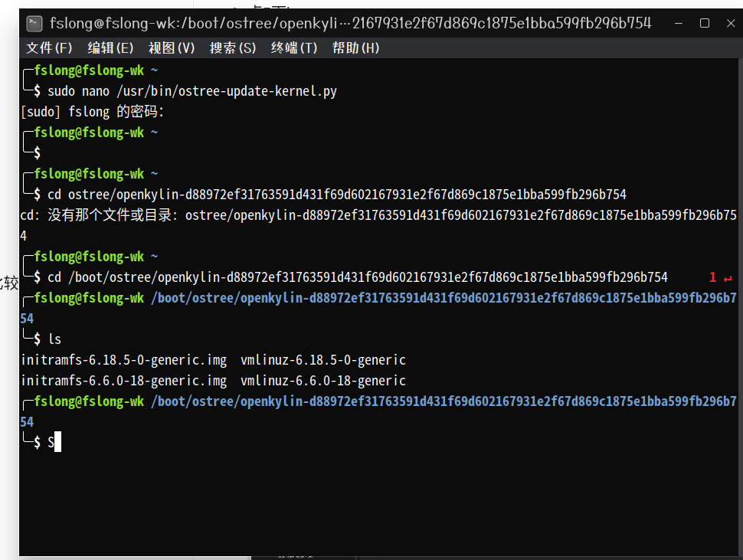The width and height of the screenshot is (743, 560).
Task: Open the 终端(T) menu
Action: (294, 48)
